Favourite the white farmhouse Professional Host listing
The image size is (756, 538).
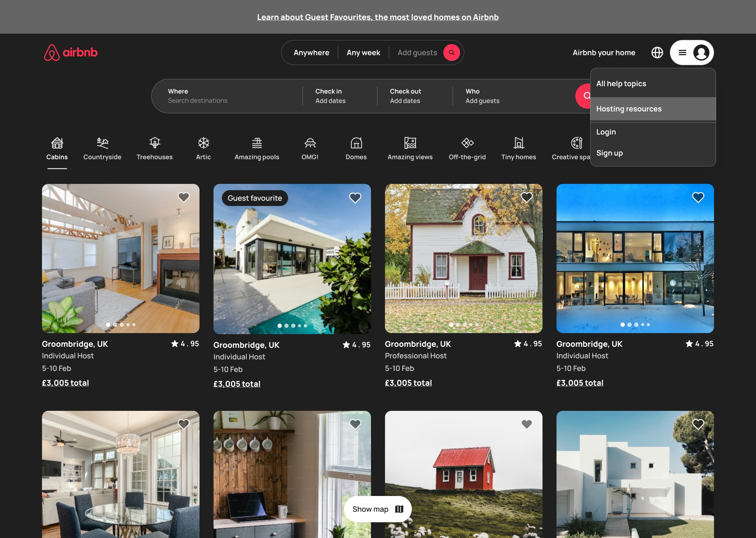click(x=526, y=197)
